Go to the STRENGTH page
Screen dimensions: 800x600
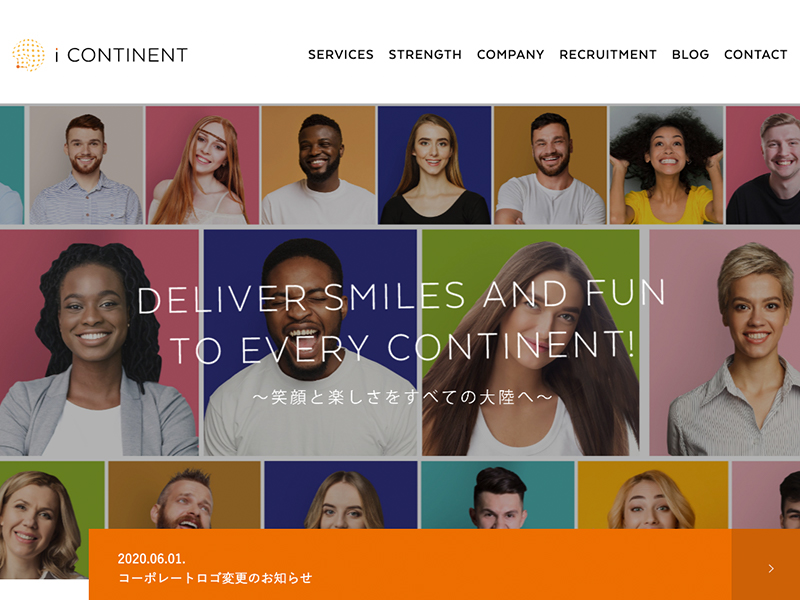(x=425, y=55)
